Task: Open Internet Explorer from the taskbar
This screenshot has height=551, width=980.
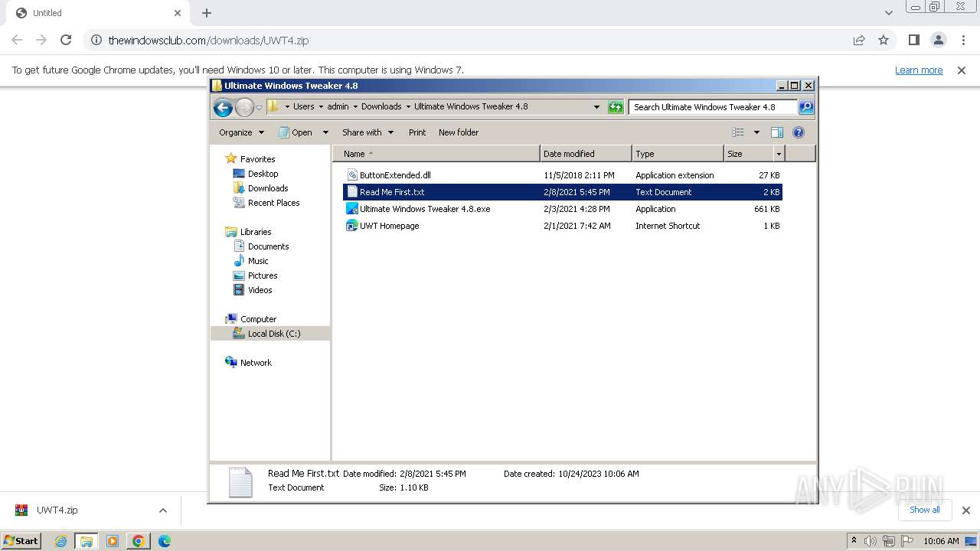Action: pos(61,541)
